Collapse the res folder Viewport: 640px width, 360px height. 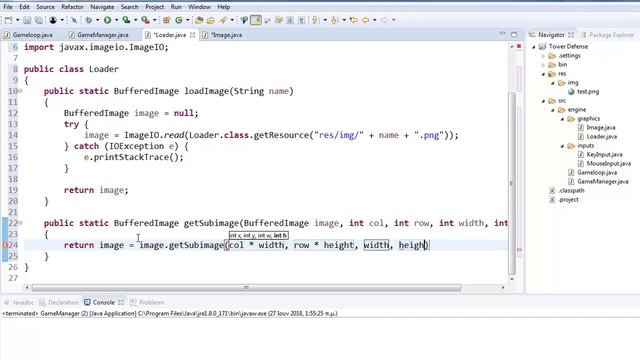pos(543,74)
